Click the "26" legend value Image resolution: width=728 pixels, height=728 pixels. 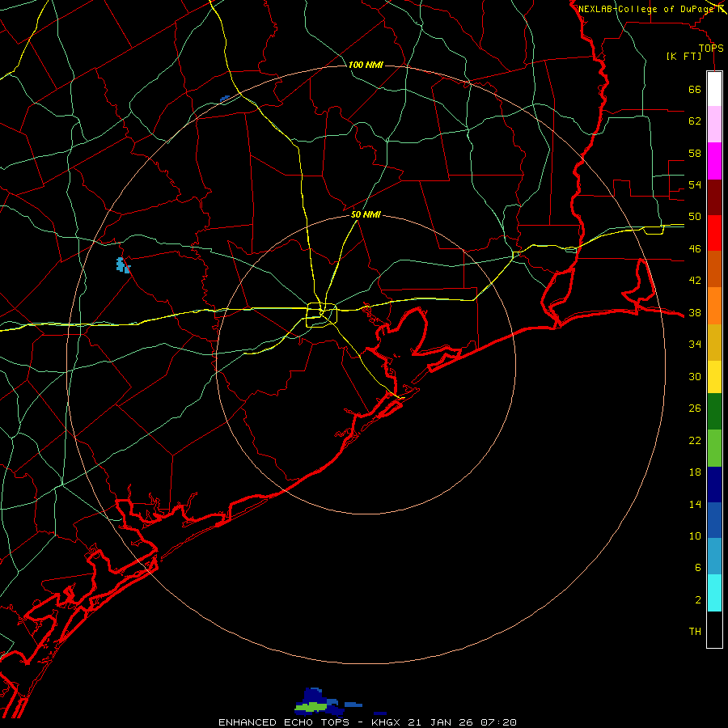695,408
